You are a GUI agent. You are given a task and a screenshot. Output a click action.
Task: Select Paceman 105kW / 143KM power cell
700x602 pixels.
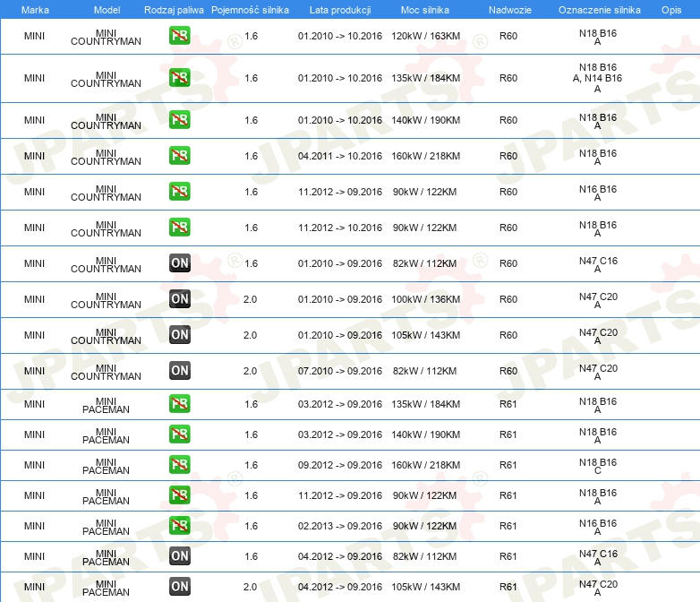[425, 588]
